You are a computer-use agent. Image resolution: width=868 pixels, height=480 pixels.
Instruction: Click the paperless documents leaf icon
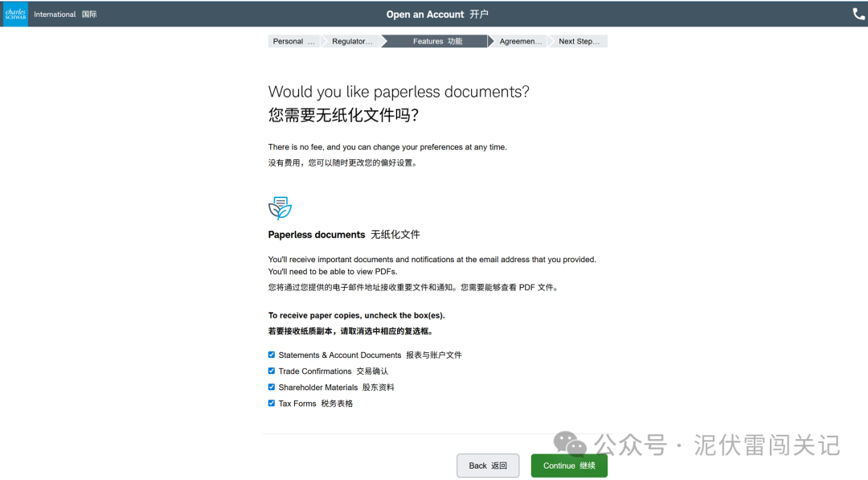[x=278, y=207]
